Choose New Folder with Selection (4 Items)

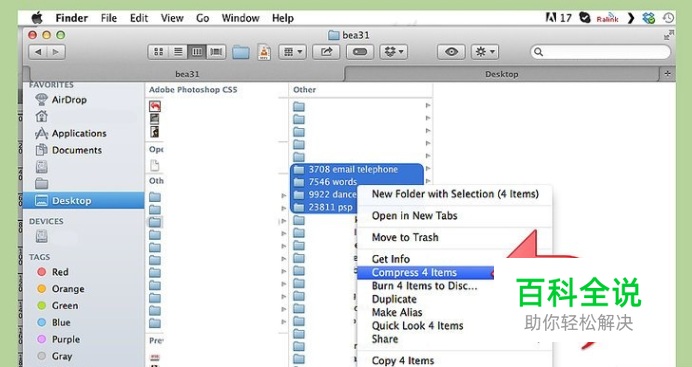[x=455, y=194]
